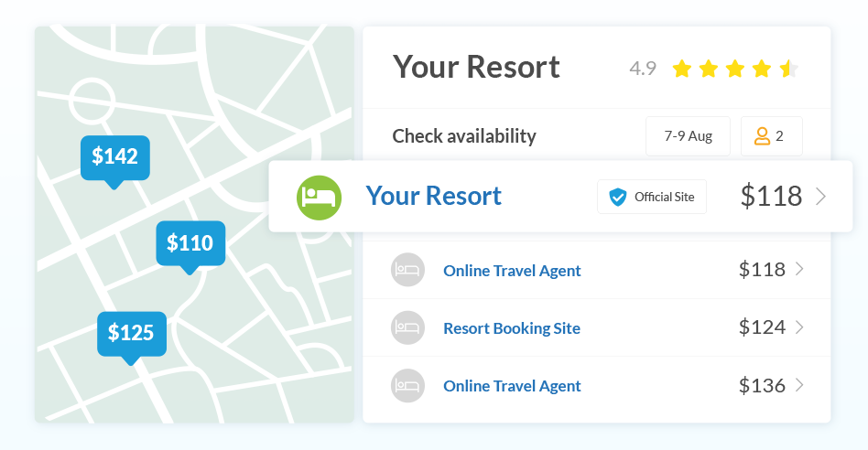
Task: Click the grey bed icon beside Resort Booking Site
Action: 408,327
